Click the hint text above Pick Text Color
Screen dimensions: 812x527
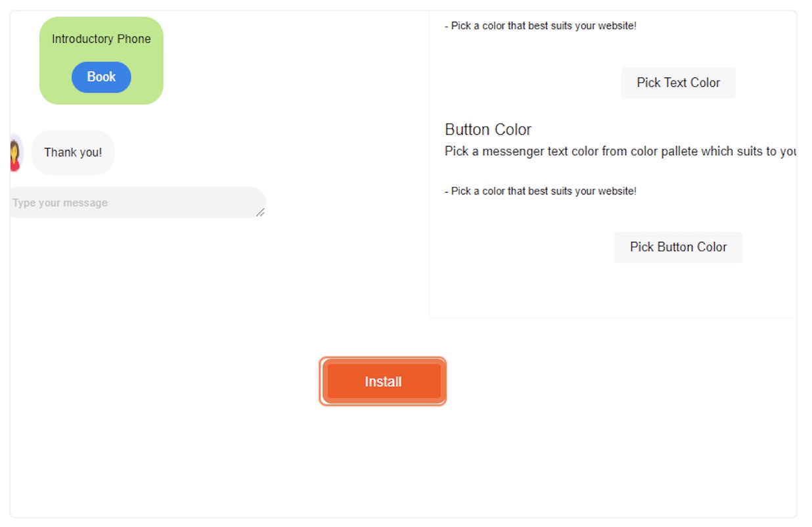(x=541, y=26)
